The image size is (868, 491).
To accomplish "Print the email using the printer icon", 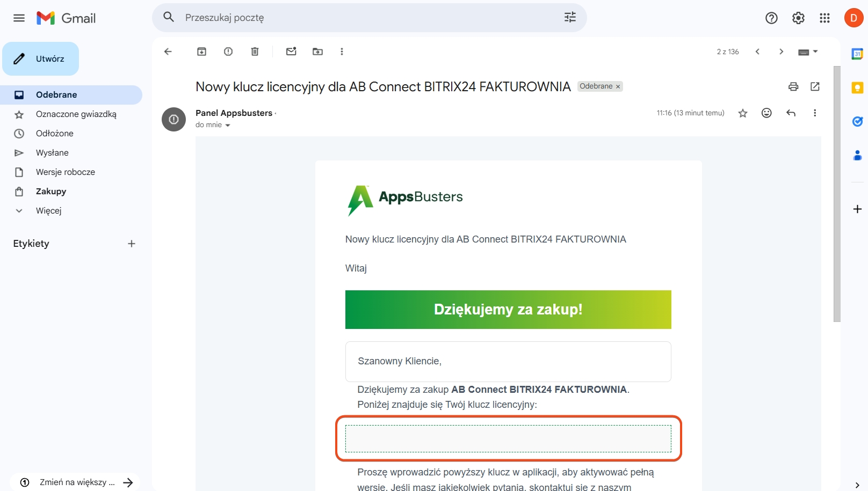I will pos(793,86).
